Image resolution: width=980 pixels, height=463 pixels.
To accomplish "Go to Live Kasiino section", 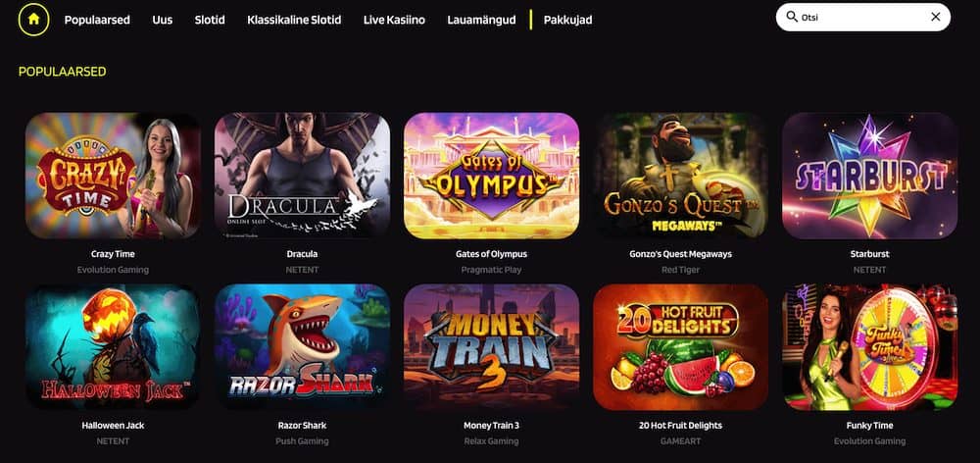I will point(394,20).
